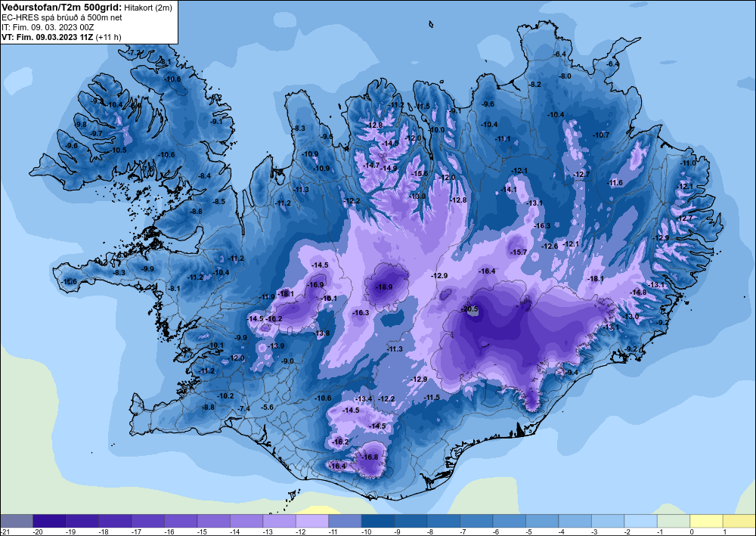Click the yellow legend swatch between 0 and 1

(x=706, y=521)
